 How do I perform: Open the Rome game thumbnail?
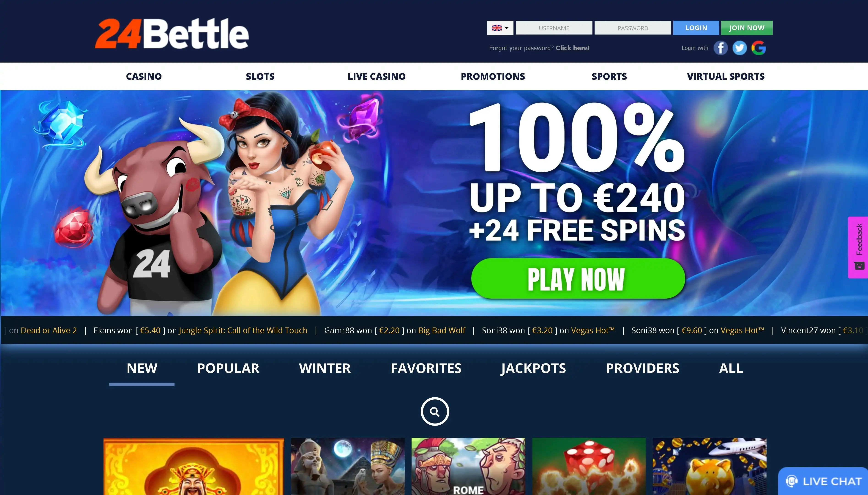(x=468, y=466)
